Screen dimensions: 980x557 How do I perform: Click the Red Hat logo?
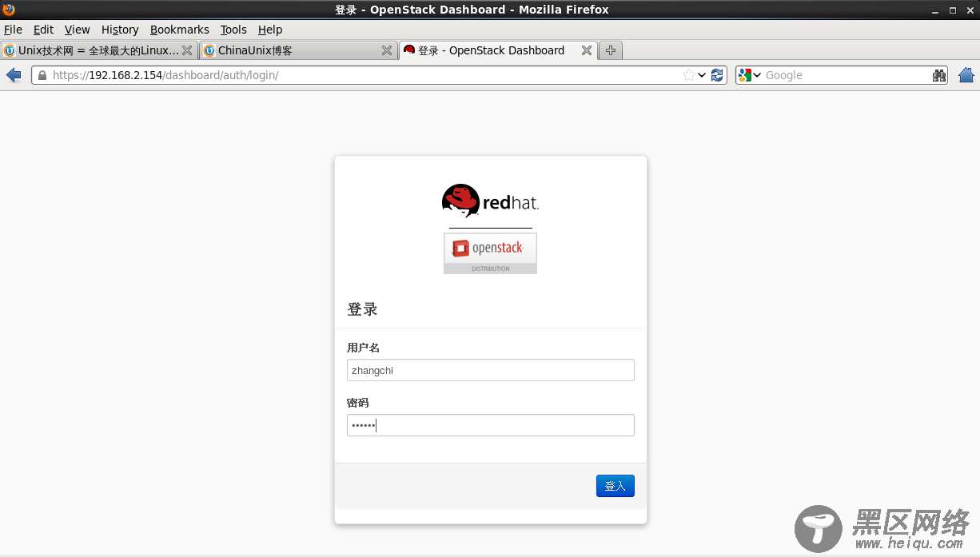[490, 201]
